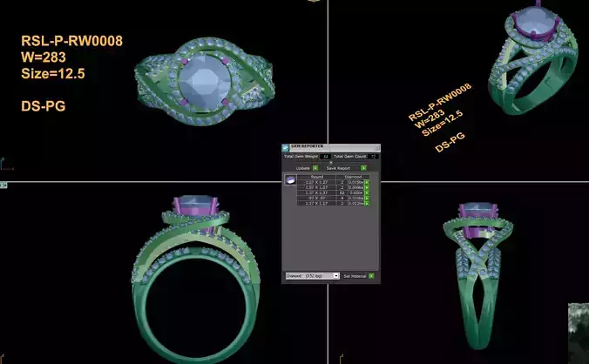589x364 pixels.
Task: Select the center stone in top view ring
Action: click(205, 83)
